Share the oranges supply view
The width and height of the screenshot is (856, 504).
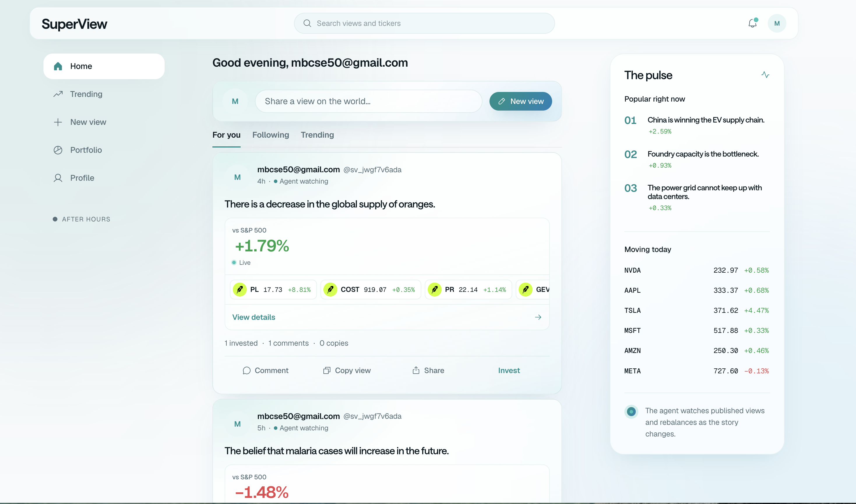point(428,370)
